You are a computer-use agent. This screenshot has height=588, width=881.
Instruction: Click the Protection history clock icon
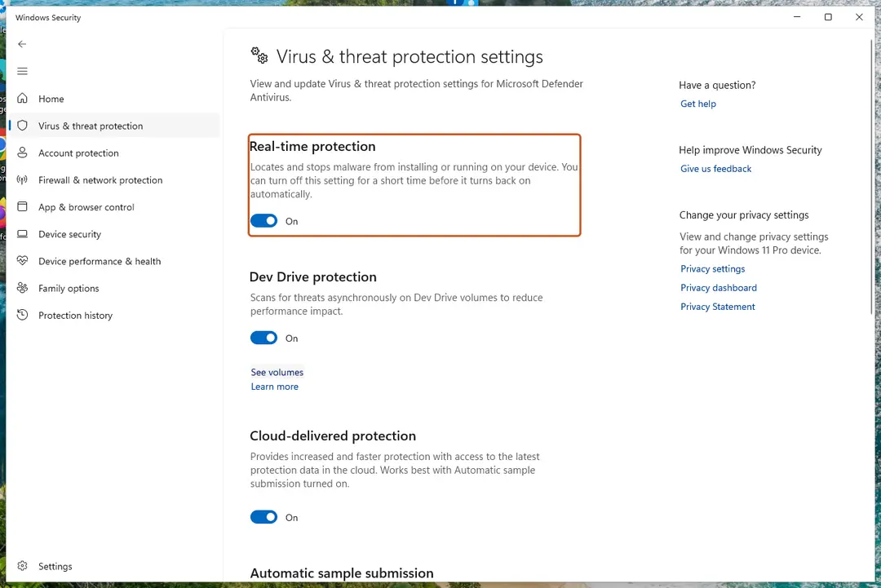click(x=23, y=315)
